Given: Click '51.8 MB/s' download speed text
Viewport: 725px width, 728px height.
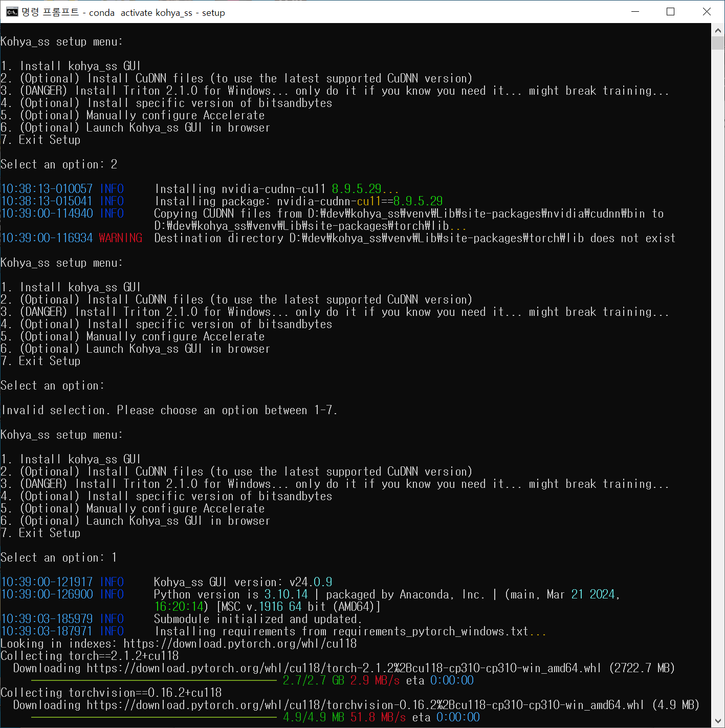Looking at the screenshot, I should [x=378, y=717].
